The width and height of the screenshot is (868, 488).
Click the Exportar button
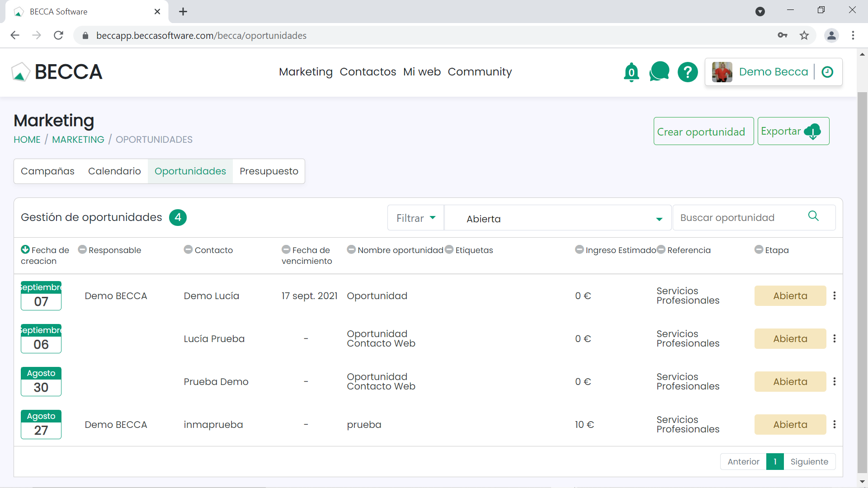click(x=793, y=131)
